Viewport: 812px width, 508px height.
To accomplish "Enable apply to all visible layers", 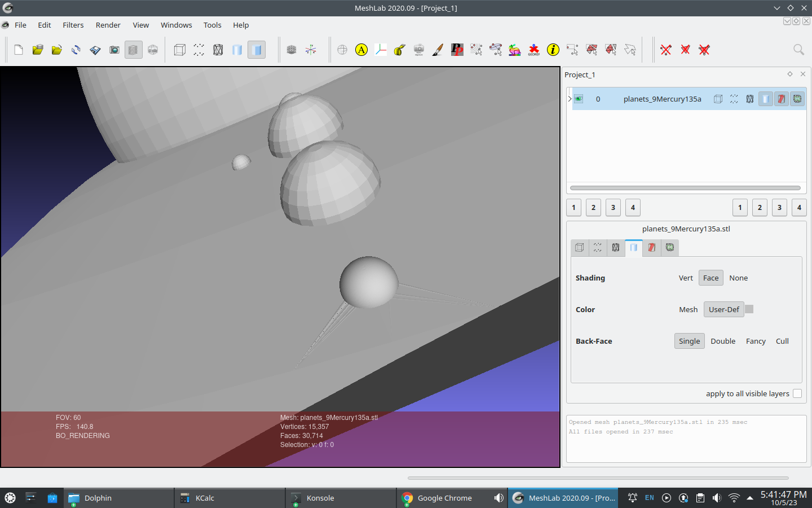I will [798, 393].
